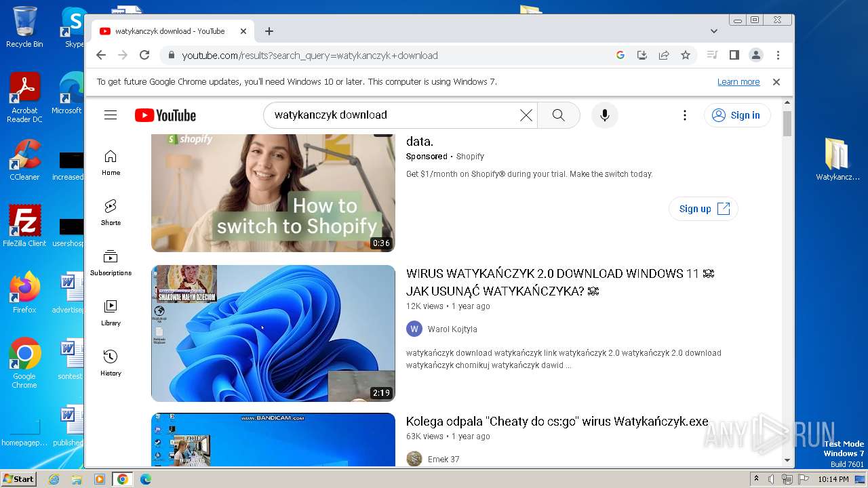Select the CCleaner desktop icon
Viewport: 868px width, 488px height.
click(x=24, y=160)
